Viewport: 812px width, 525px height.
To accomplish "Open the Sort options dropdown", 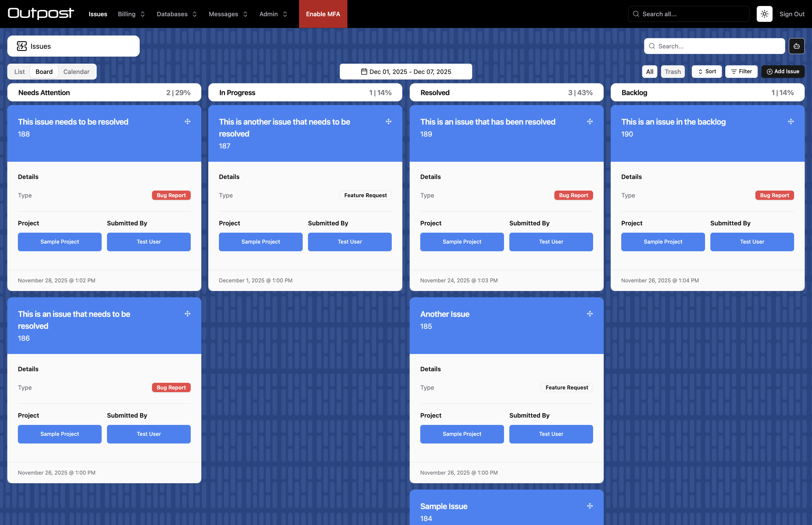I will point(706,72).
